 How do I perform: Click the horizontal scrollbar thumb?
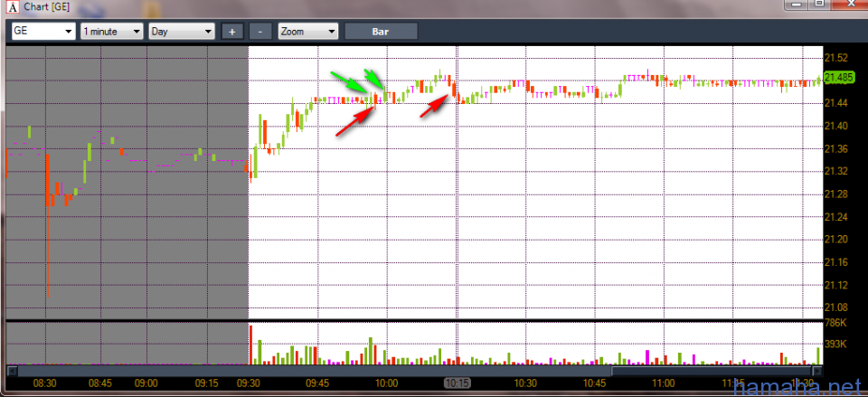tap(712, 371)
